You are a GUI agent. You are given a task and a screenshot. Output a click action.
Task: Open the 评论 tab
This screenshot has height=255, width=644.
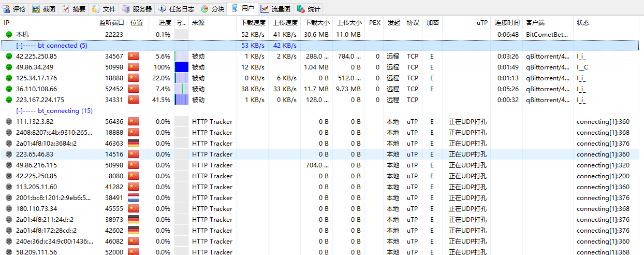pyautogui.click(x=14, y=9)
